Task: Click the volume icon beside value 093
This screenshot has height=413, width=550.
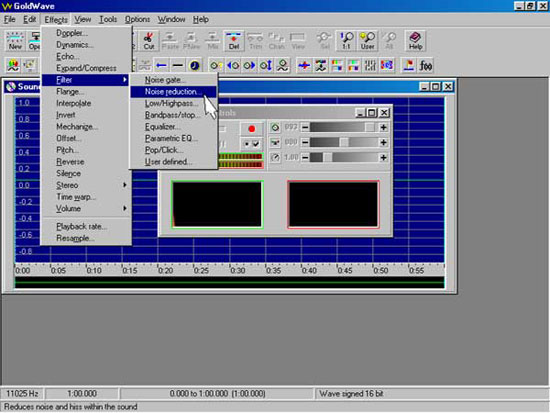Action: (x=275, y=127)
